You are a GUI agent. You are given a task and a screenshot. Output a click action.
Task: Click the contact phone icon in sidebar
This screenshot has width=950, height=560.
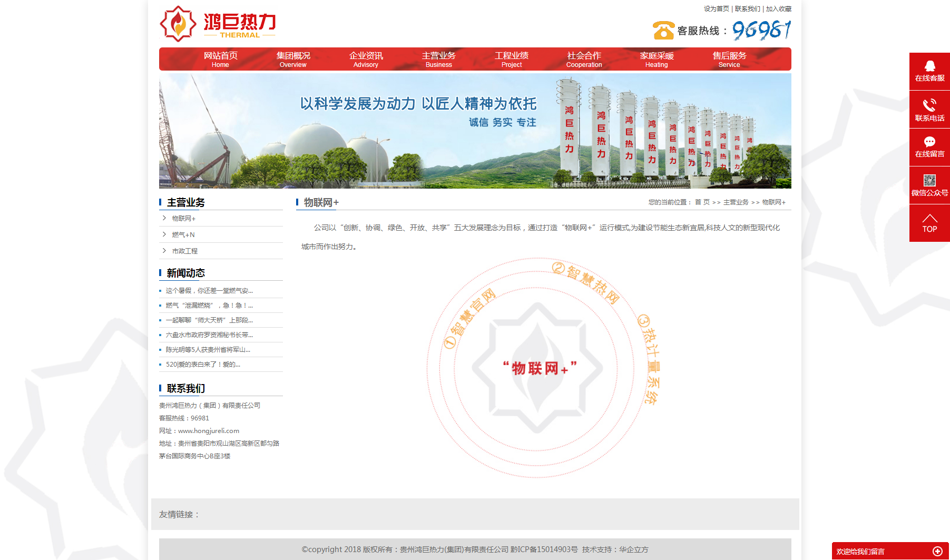pyautogui.click(x=929, y=105)
